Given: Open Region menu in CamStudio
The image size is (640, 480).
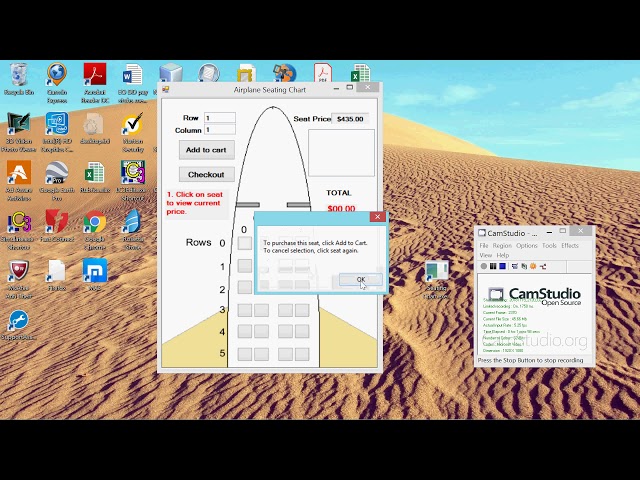Looking at the screenshot, I should [x=502, y=245].
